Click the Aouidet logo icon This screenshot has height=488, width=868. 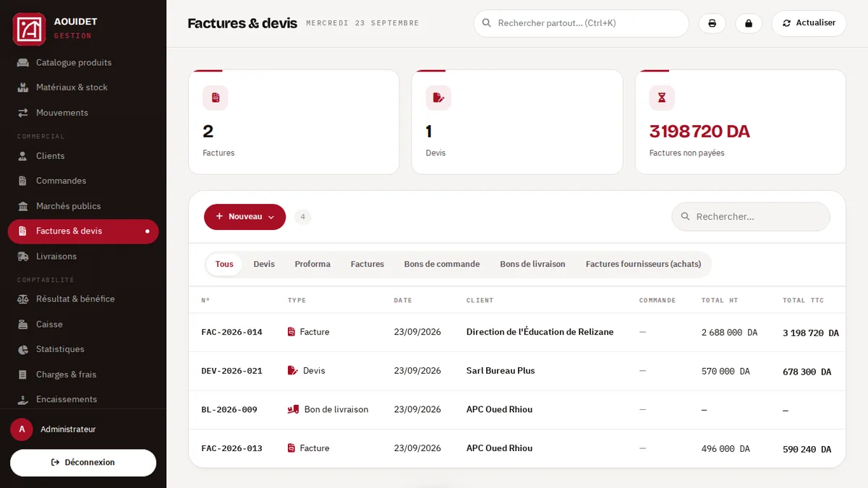pos(29,29)
